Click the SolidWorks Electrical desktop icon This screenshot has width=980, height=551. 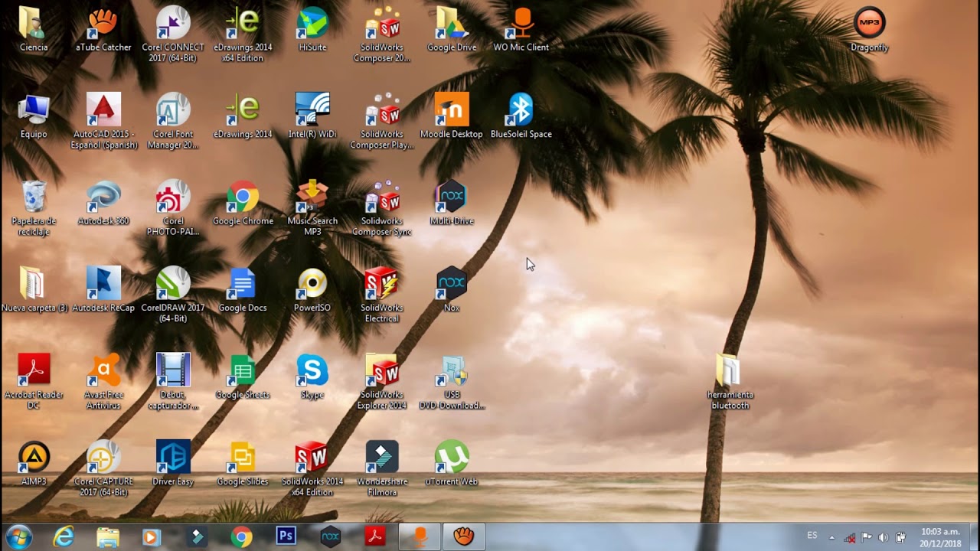382,295
